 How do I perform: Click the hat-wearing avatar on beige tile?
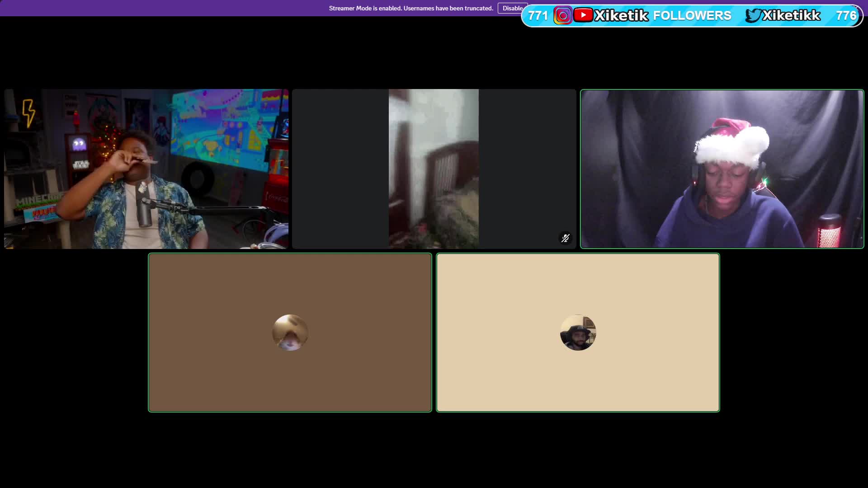coord(578,333)
